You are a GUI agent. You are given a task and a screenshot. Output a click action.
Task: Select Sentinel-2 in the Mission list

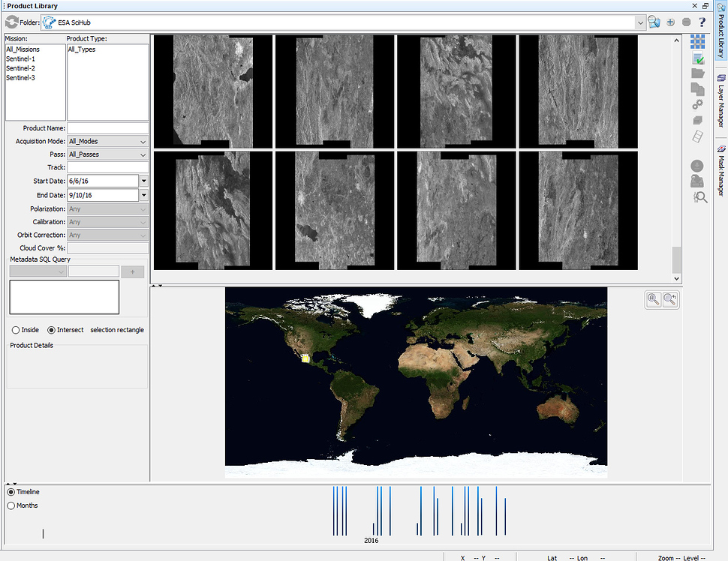20,68
